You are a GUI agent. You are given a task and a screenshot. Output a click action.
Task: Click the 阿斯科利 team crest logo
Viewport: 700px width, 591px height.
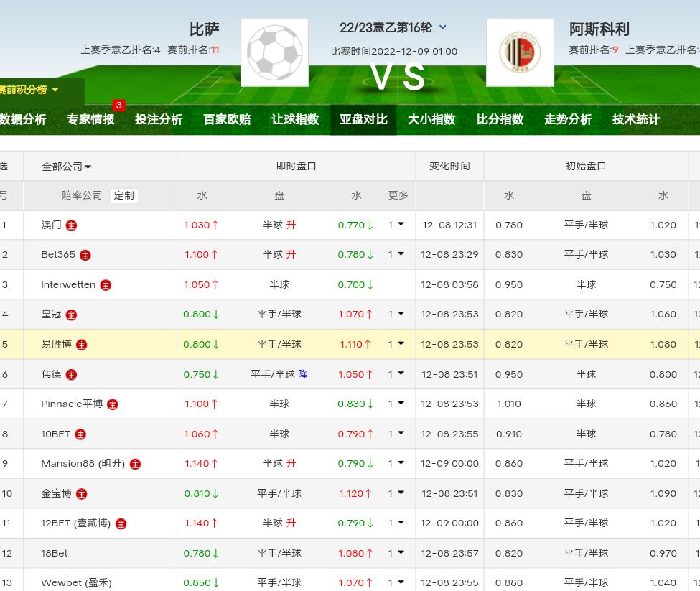coord(520,52)
